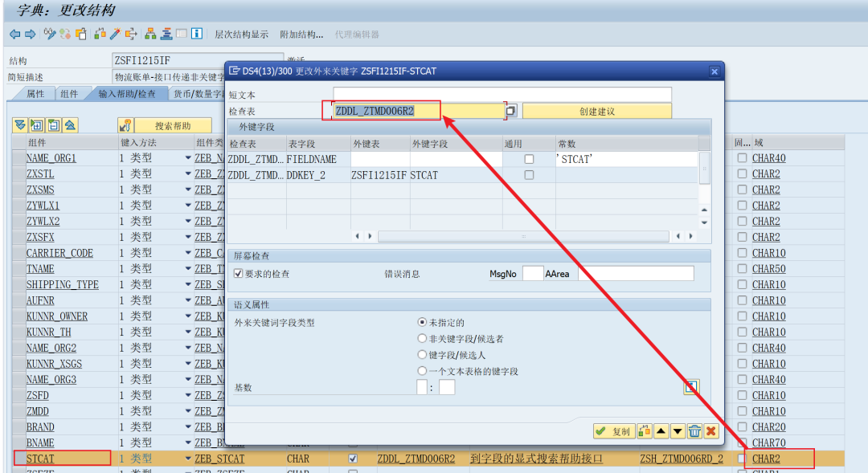Open 键入方法 dropdown for CARRIER_CODE row
Viewport: 868px width, 473px height.
pos(187,253)
